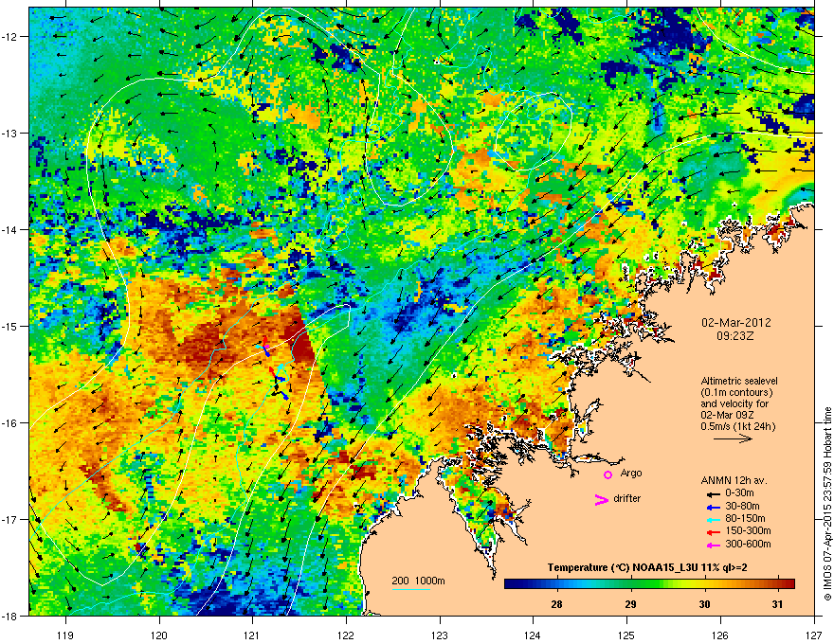
Task: Click the longitude axis label 121
Action: tap(252, 635)
